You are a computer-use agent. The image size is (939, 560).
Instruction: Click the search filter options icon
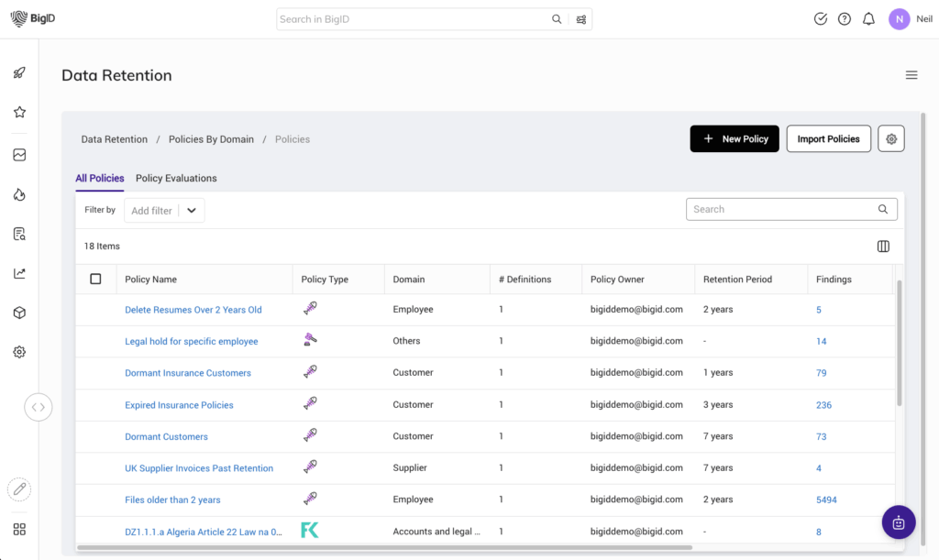(581, 19)
